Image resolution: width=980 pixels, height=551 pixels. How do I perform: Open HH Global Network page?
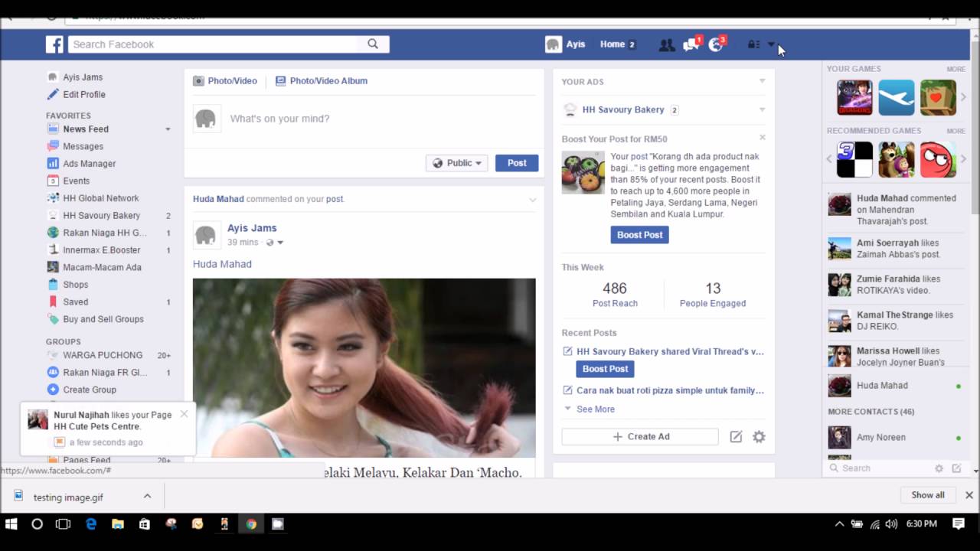pos(101,198)
